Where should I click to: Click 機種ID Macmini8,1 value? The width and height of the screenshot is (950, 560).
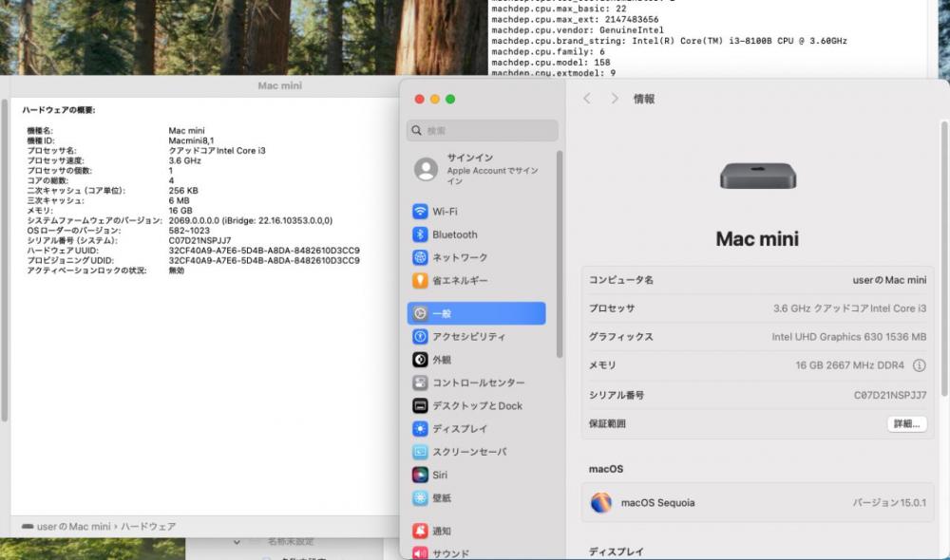point(192,140)
